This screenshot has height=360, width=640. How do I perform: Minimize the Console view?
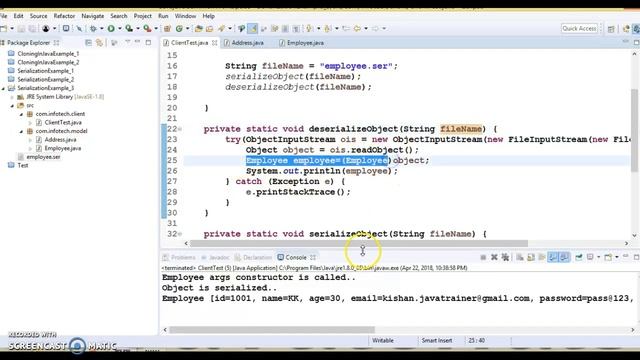(626, 257)
